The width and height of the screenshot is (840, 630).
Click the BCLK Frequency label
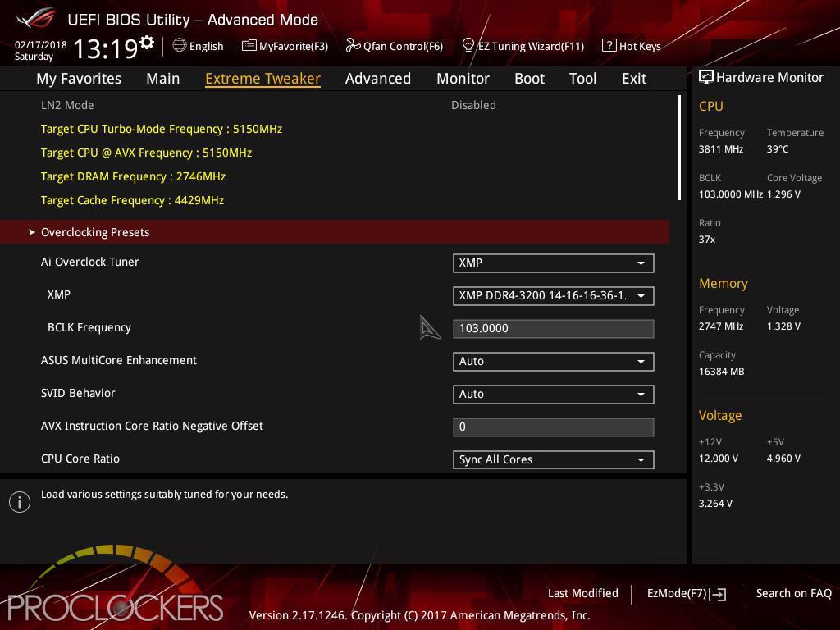89,327
